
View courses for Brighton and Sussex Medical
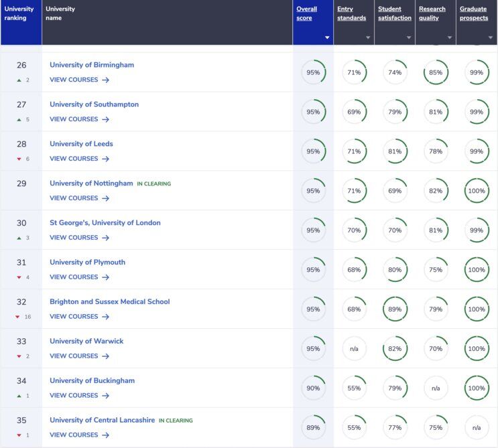click(x=79, y=317)
